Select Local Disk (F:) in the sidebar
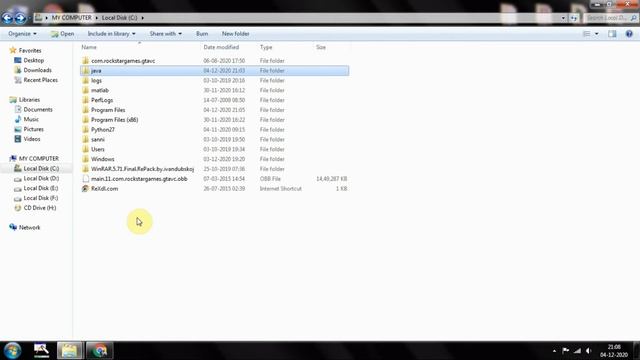640x360 pixels. pos(40,198)
